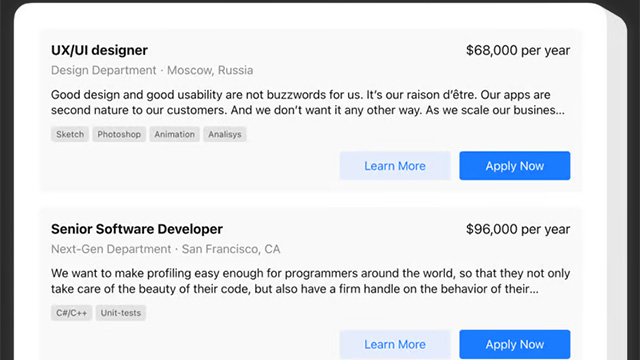Viewport: 640px width, 360px height.
Task: Apply Now for Senior Software Developer
Action: point(515,344)
